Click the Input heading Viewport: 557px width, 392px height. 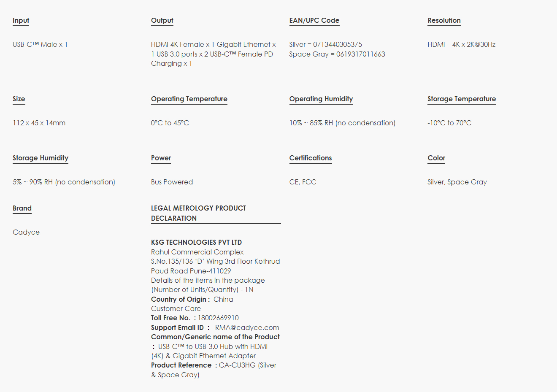(x=21, y=20)
